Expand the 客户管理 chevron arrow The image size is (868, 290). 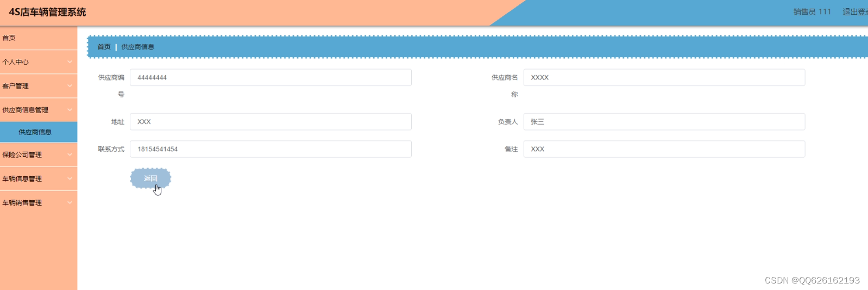coord(70,86)
